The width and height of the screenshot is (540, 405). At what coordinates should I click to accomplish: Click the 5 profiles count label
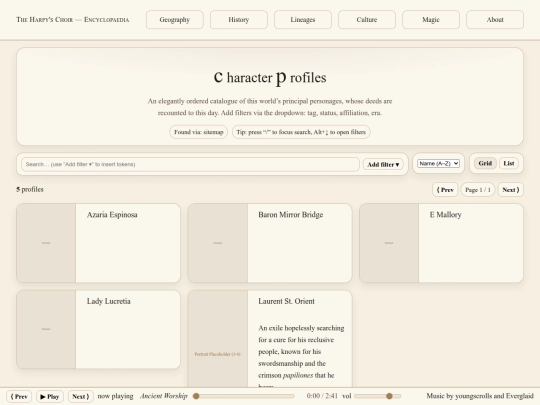pyautogui.click(x=30, y=189)
